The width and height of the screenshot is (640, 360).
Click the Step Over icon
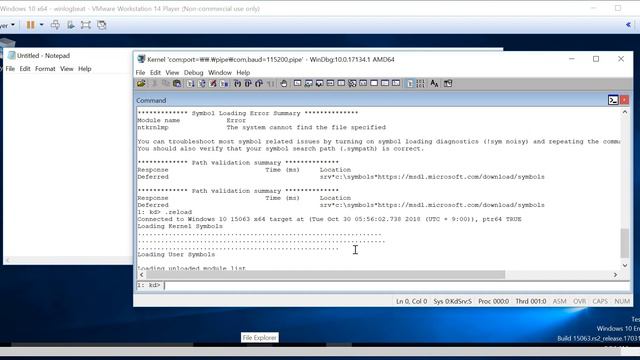click(x=248, y=84)
